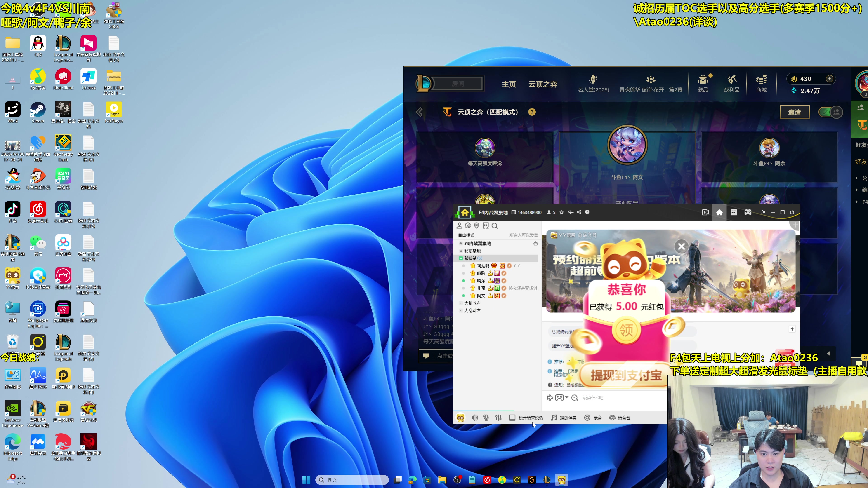Open 灵魂莲华 event pass in League client
The height and width of the screenshot is (488, 868).
click(651, 84)
